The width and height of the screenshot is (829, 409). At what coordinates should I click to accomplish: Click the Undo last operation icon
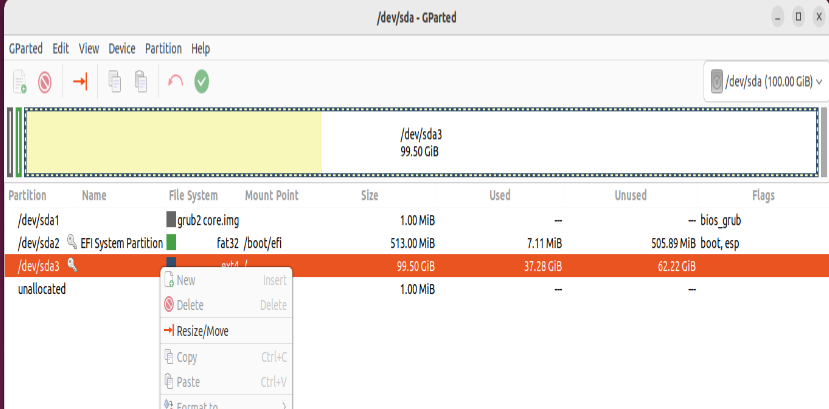175,82
